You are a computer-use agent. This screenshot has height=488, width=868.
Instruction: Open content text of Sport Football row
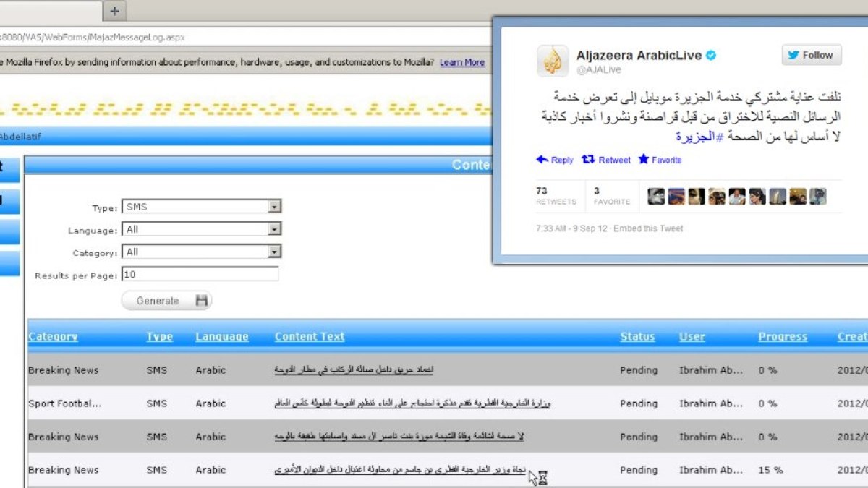(412, 403)
